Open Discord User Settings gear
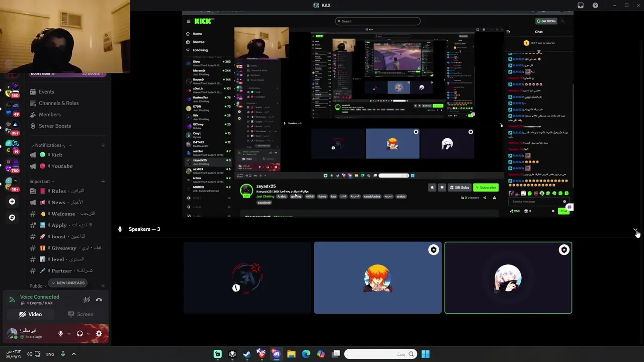Image resolution: width=644 pixels, height=362 pixels. 99,333
